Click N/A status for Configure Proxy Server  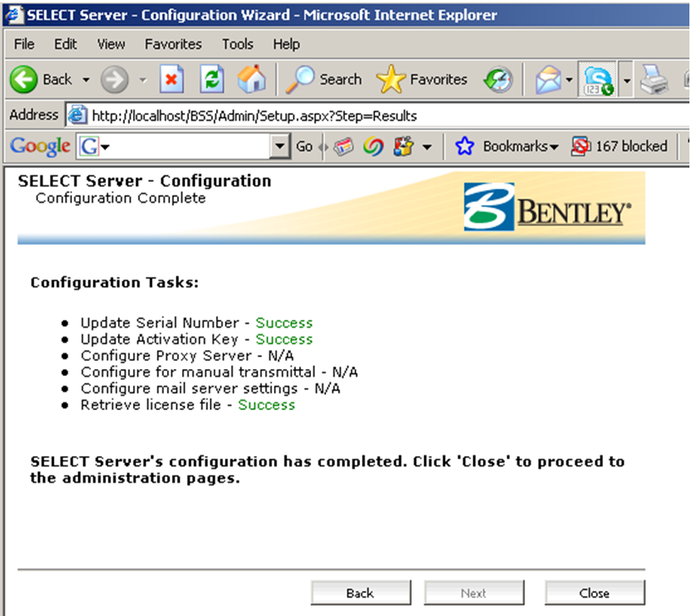(x=281, y=356)
